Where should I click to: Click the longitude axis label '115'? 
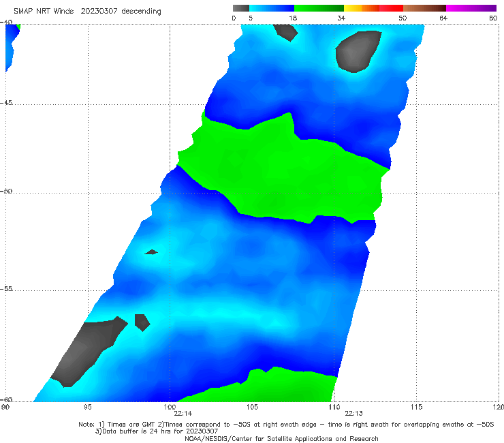click(x=416, y=408)
